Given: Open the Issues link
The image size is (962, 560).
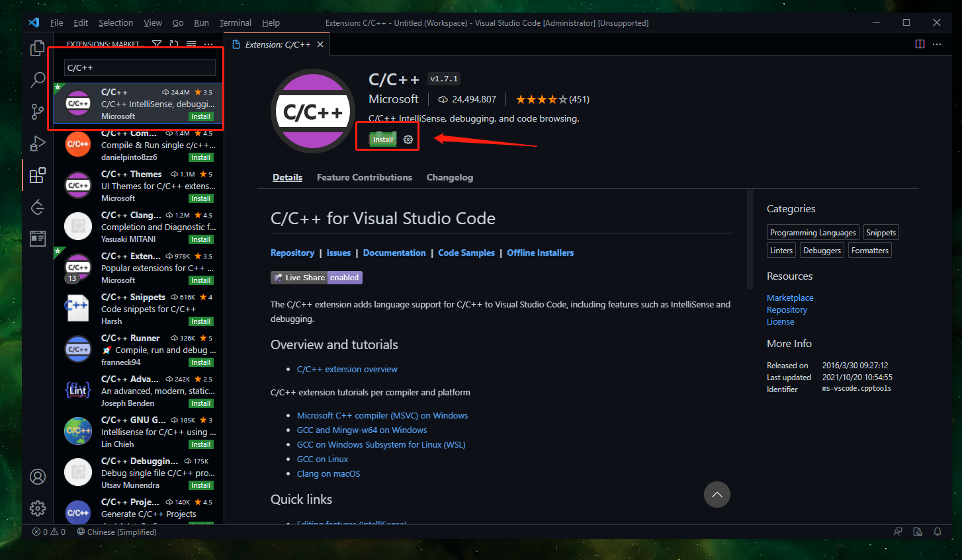Looking at the screenshot, I should click(339, 253).
